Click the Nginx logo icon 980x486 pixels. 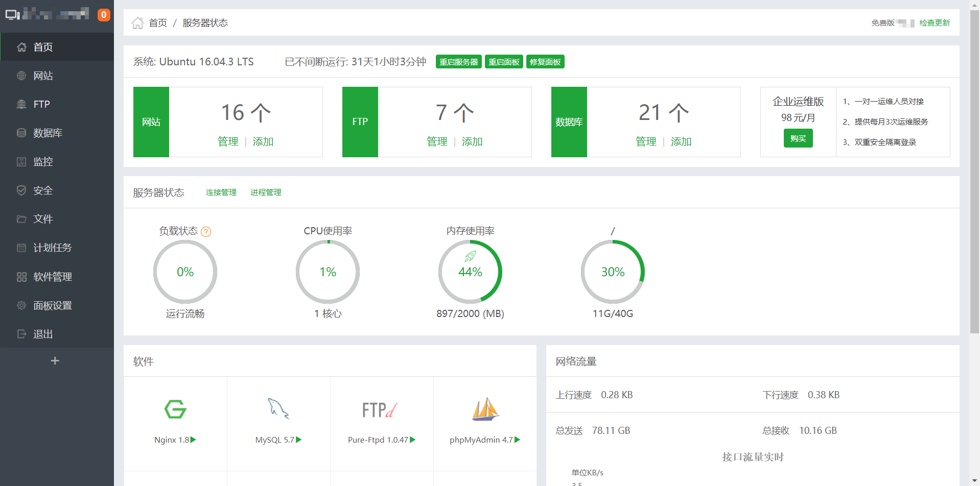[x=175, y=409]
